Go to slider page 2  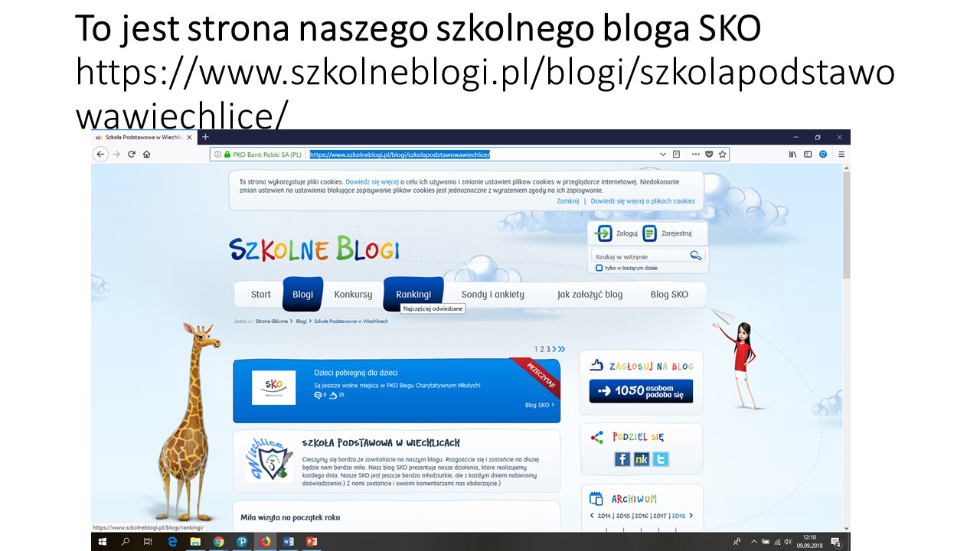542,349
